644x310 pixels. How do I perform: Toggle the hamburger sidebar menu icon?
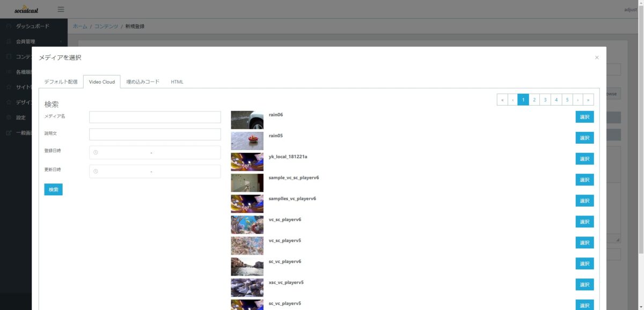point(61,9)
